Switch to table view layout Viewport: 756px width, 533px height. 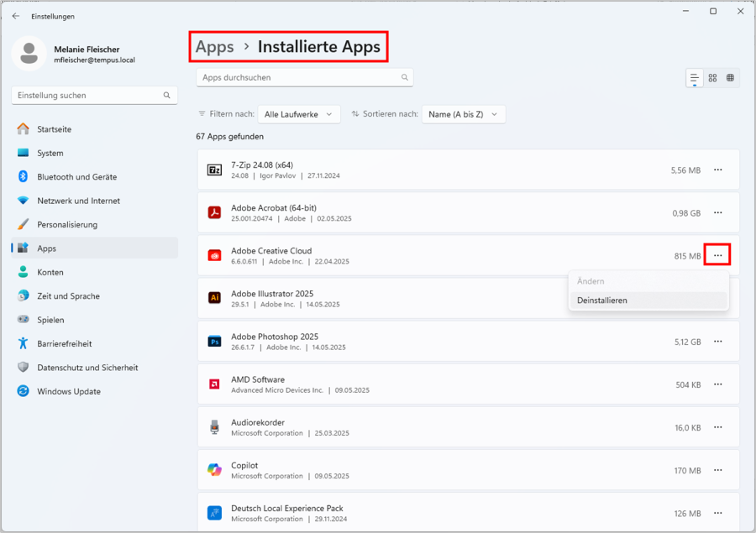click(x=731, y=78)
